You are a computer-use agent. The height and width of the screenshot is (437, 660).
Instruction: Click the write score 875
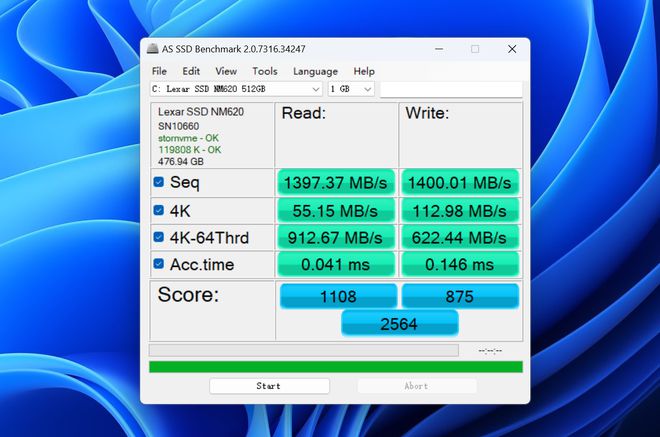460,296
